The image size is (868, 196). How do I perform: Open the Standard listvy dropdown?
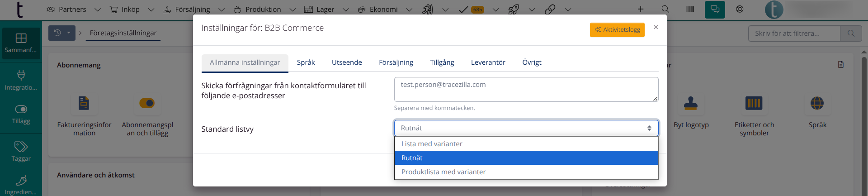[x=526, y=128]
